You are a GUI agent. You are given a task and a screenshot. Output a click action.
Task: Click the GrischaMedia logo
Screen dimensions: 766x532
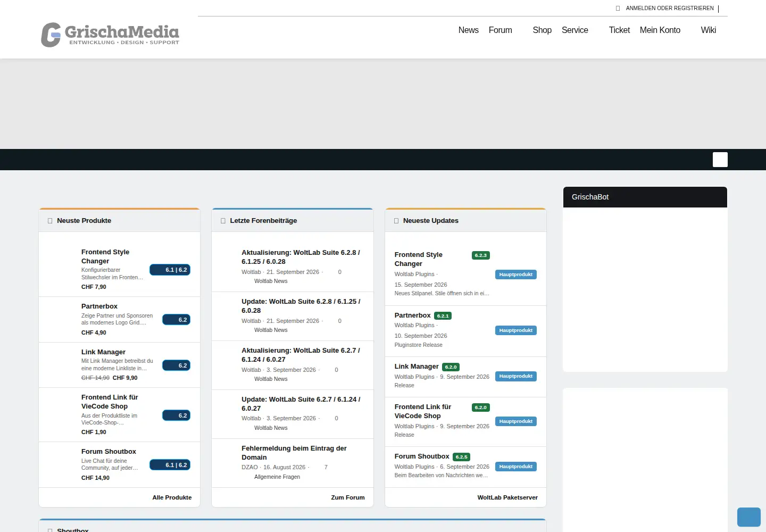(x=110, y=35)
